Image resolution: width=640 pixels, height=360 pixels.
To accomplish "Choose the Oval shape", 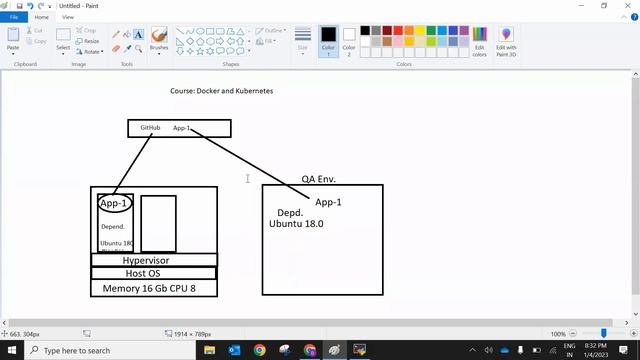I will [200, 31].
